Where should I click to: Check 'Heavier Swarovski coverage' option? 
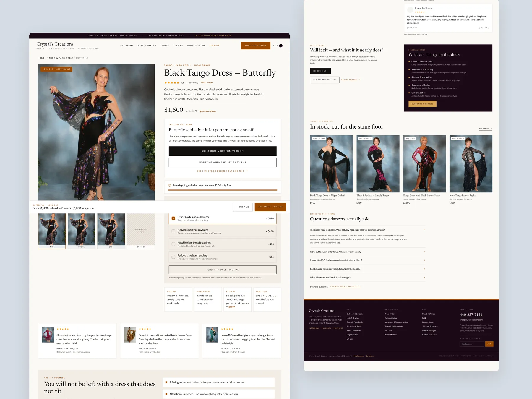[x=173, y=231]
